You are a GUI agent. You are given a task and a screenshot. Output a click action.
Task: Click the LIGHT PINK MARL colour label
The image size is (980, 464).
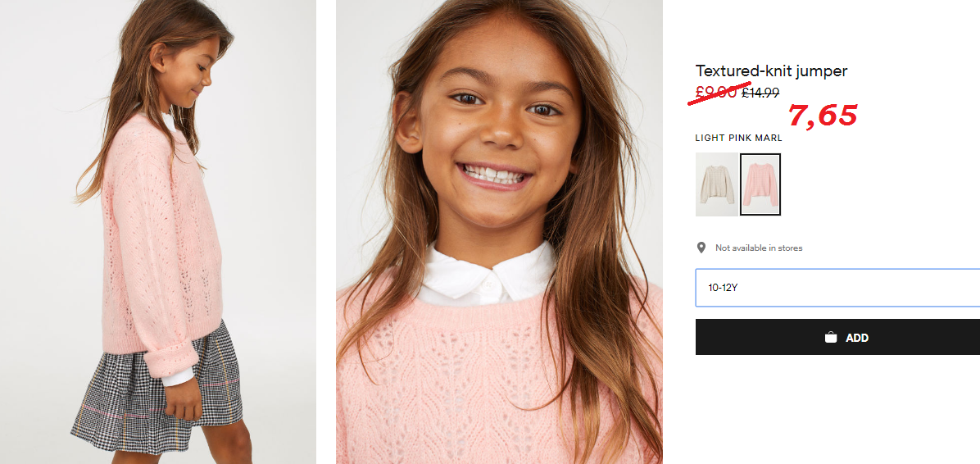click(x=739, y=139)
